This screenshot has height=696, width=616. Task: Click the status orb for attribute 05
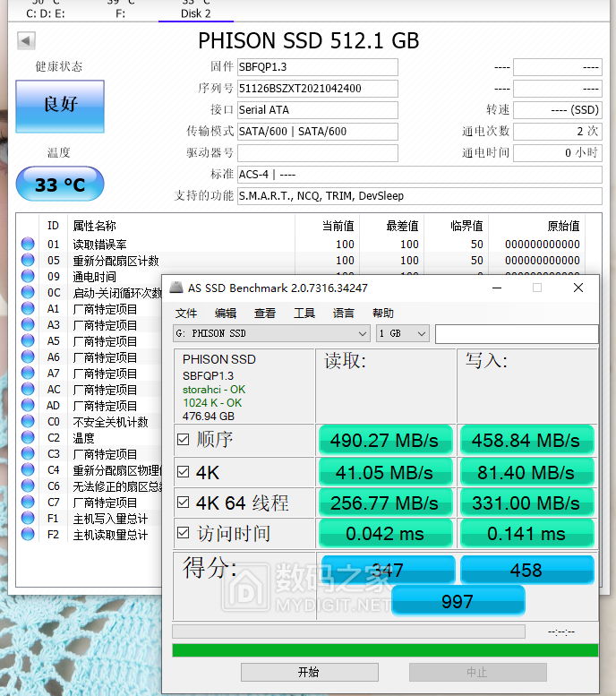click(x=28, y=261)
